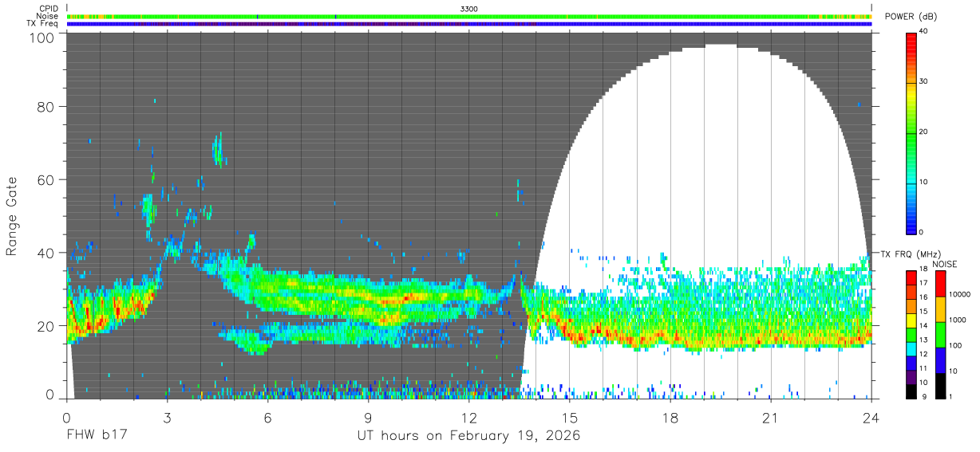Click the 'UT hours on February 19, 2026' label
The height and width of the screenshot is (452, 980).
coord(468,436)
